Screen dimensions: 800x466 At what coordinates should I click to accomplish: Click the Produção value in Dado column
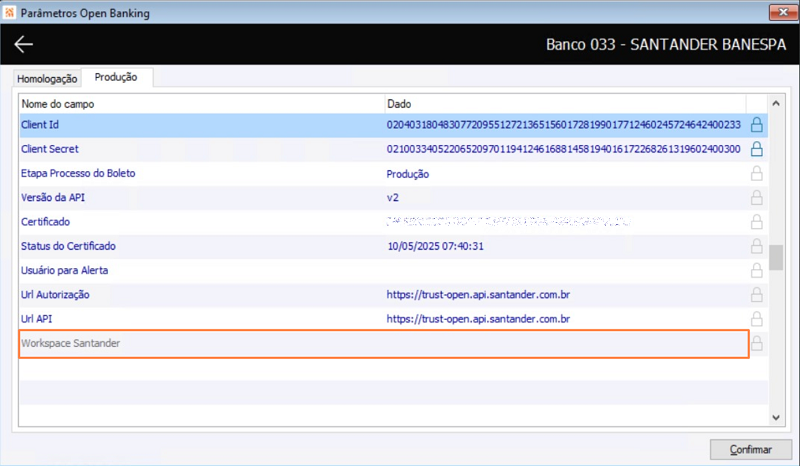(408, 174)
